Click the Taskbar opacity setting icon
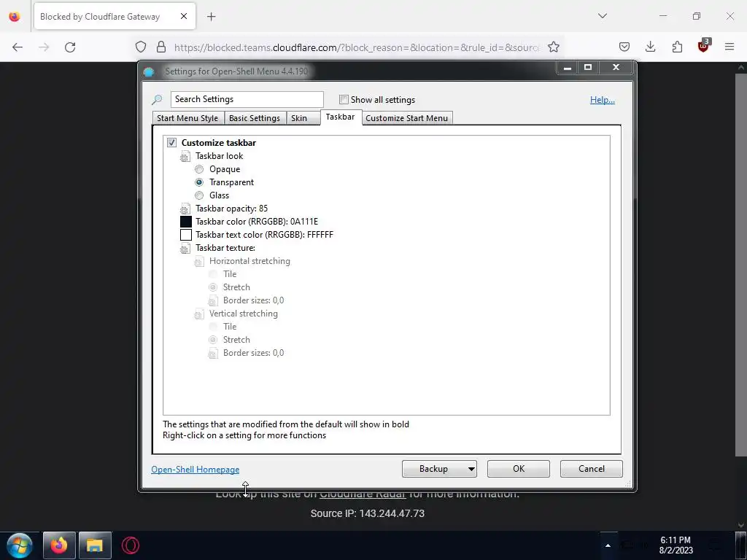This screenshot has width=747, height=560. 185,209
